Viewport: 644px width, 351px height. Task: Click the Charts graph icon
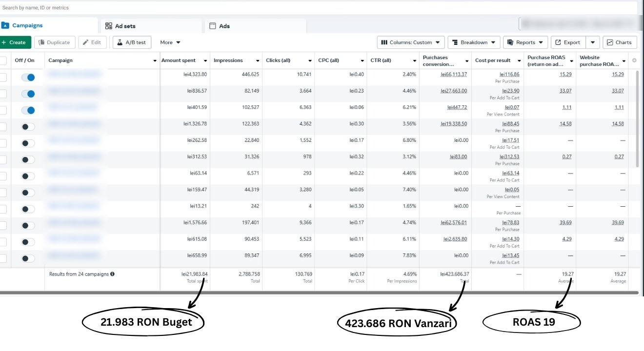(610, 42)
